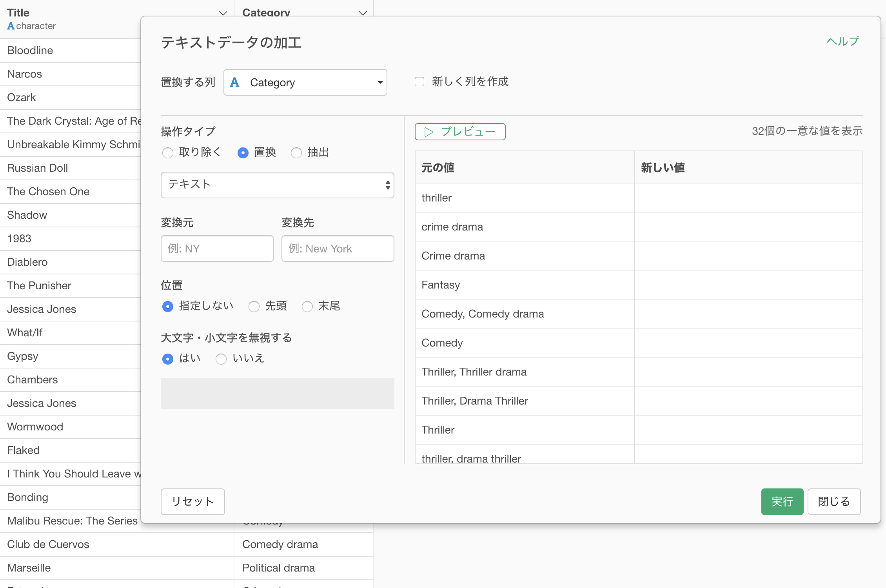Viewport: 886px width, 588px height.
Task: Click the Russian Doll title cell
Action: pyautogui.click(x=71, y=168)
